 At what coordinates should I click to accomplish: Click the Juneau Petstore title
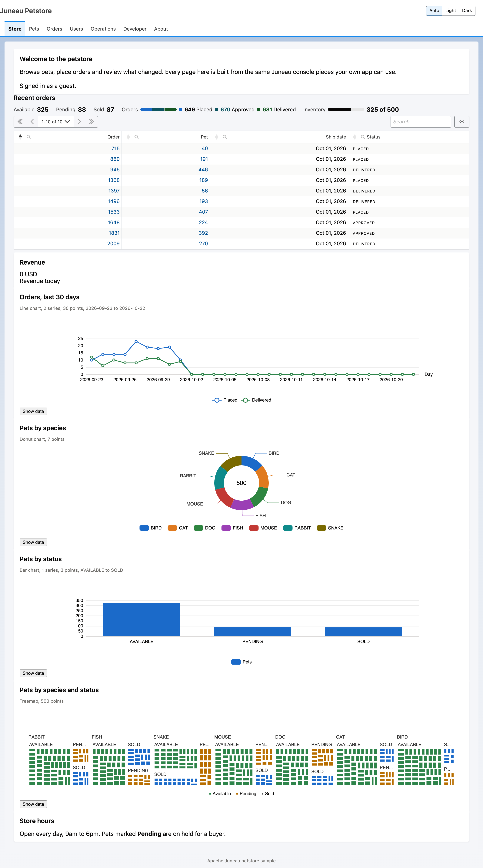26,11
